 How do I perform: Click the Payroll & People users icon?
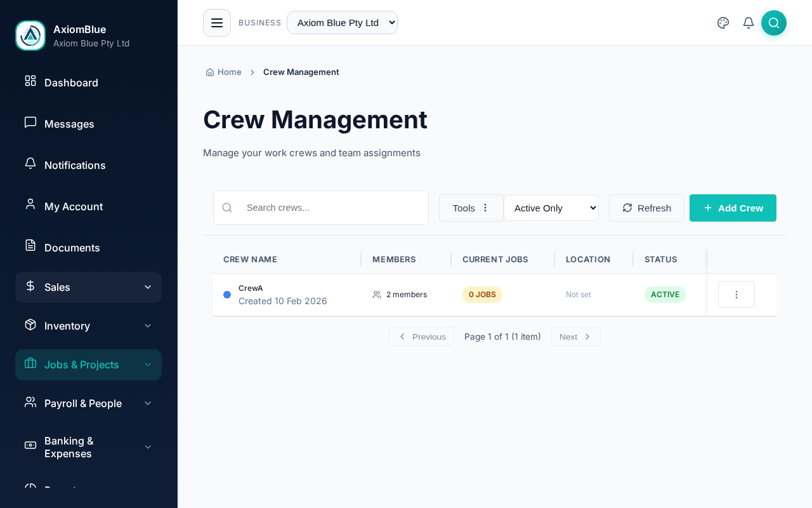(30, 402)
